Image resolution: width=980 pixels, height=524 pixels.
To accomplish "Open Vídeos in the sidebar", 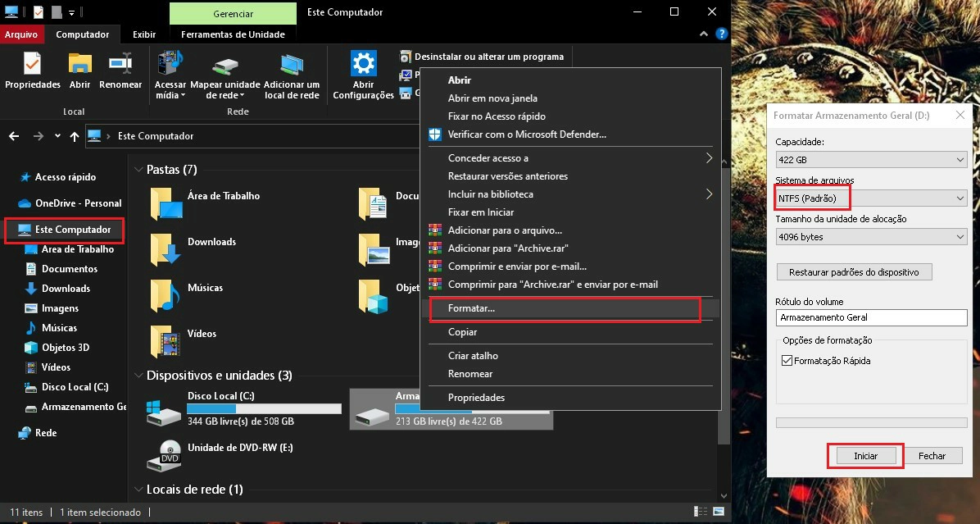I will point(56,367).
